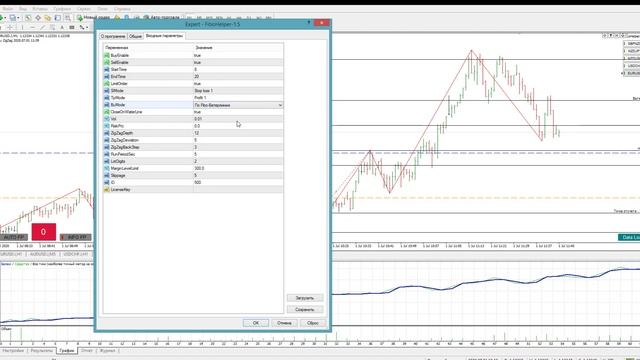Switch to the 'О программе' tab
This screenshot has height=360, width=640.
click(x=113, y=36)
